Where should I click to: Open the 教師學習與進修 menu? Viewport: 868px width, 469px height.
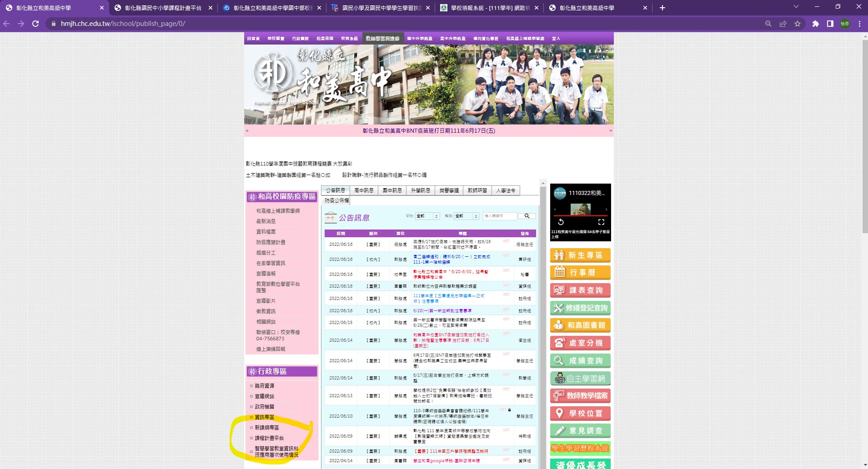382,39
